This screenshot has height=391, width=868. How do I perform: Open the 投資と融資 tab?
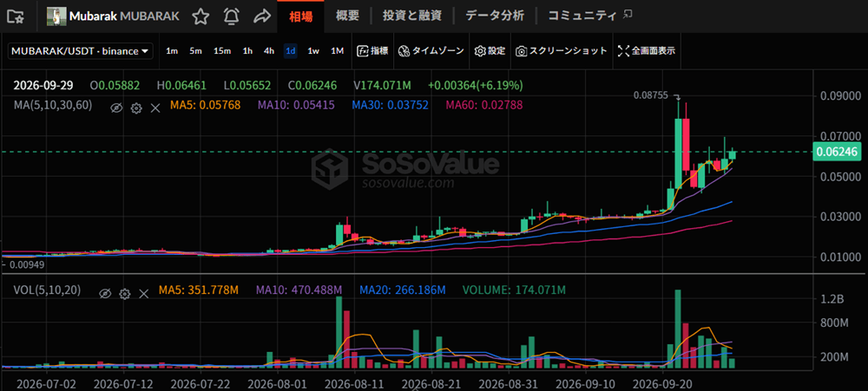411,16
